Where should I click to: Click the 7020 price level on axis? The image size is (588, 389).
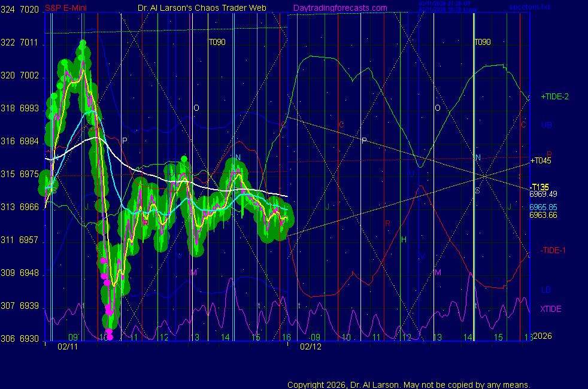point(29,10)
